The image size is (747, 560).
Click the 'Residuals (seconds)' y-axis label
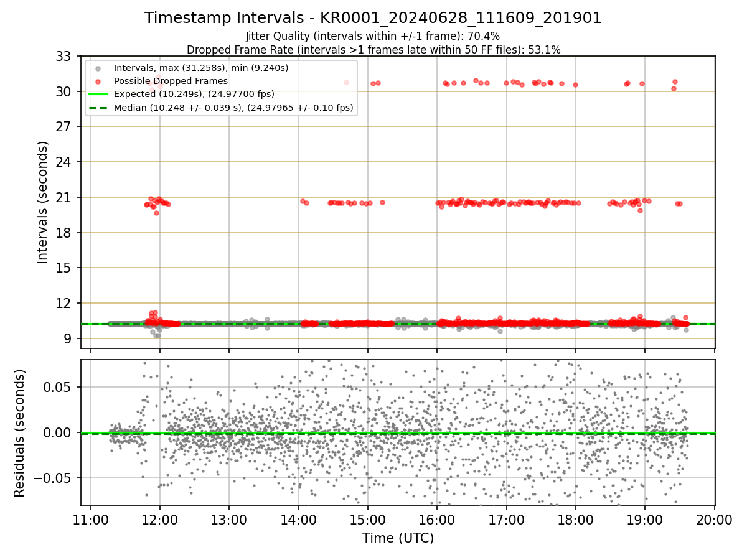tap(20, 433)
